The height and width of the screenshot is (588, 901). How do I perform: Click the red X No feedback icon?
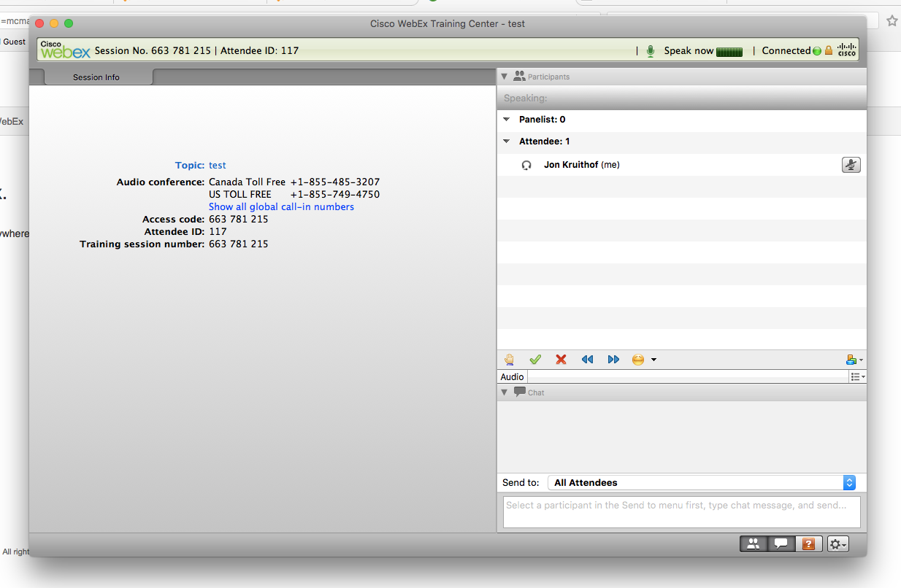tap(561, 360)
